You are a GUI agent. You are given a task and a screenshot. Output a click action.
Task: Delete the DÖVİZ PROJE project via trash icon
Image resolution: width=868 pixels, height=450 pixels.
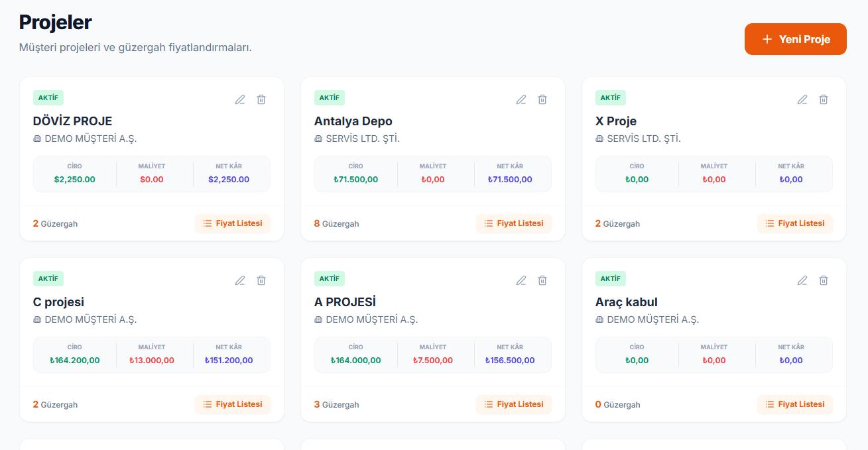coord(261,99)
